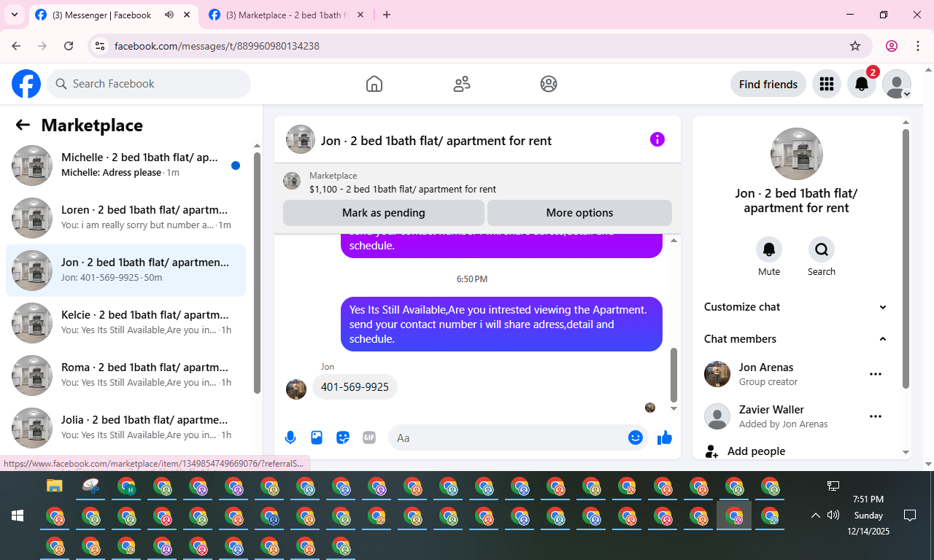Open the Chrome tab search dropdown
The image size is (934, 560).
point(14,15)
